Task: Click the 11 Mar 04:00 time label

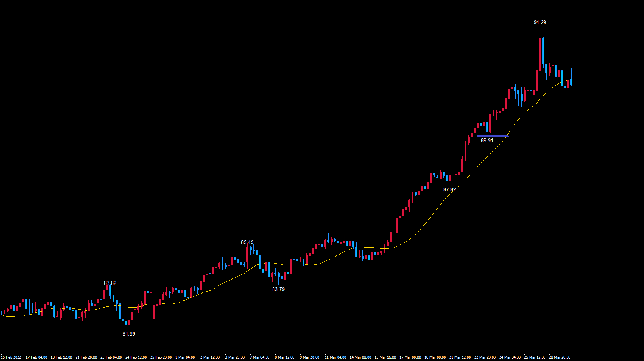Action: click(x=335, y=357)
